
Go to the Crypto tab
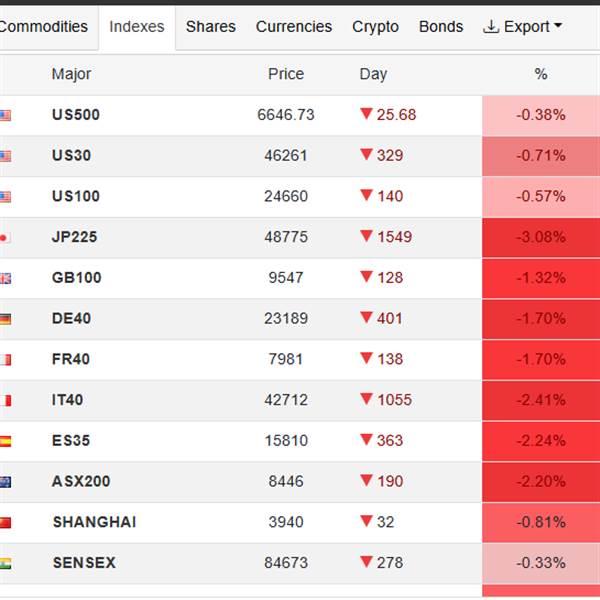(x=375, y=27)
